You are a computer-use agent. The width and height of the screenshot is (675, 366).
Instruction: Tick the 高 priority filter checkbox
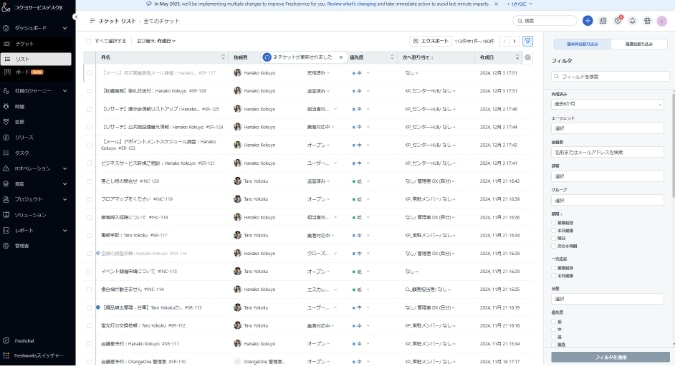pyautogui.click(x=554, y=337)
